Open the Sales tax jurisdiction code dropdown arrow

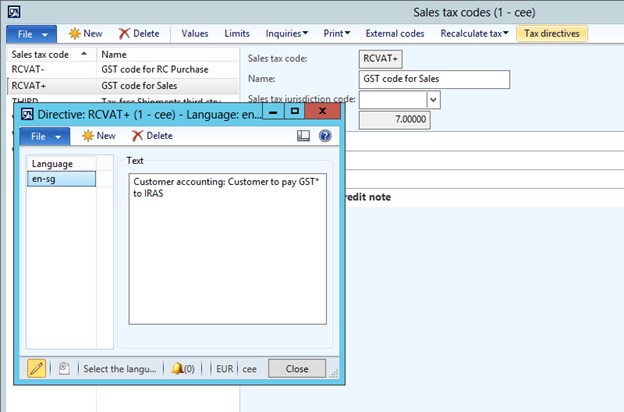[433, 100]
